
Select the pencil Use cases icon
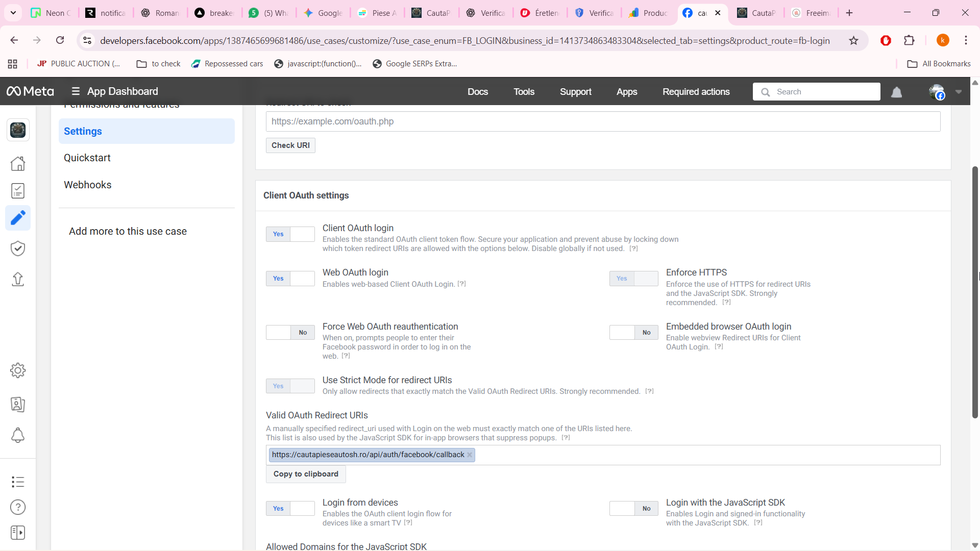tap(18, 218)
